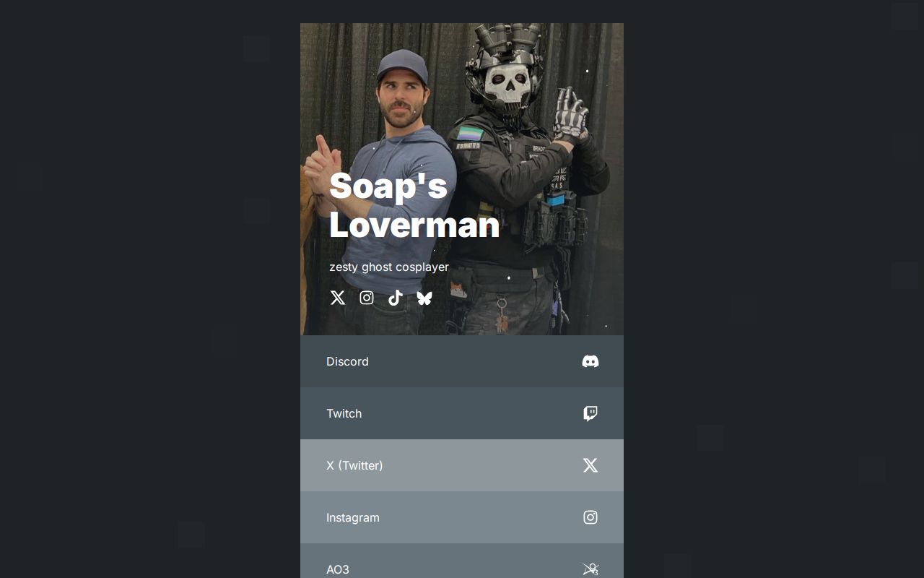Click the "Soap's Loverman" profile name

point(414,205)
